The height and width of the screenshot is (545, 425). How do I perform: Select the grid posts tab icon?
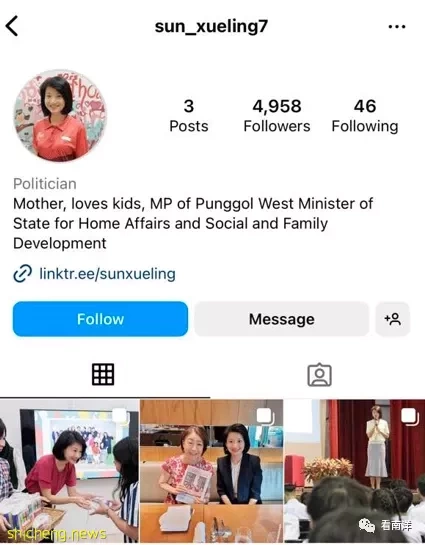pos(103,374)
